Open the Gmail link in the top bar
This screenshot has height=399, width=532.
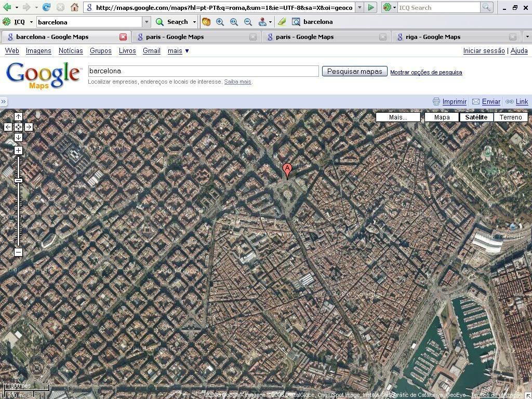pos(152,51)
